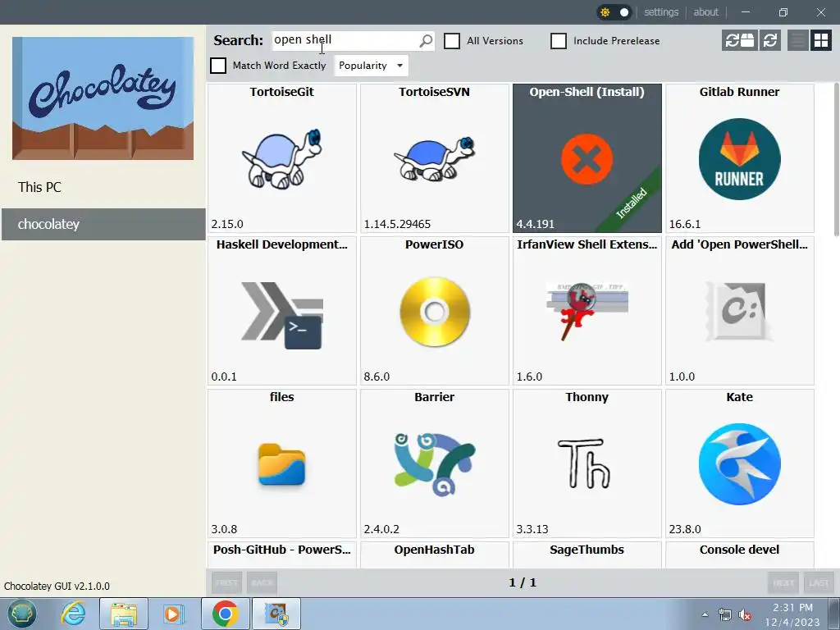
Task: Click the Installed ribbon on Open-Shell
Action: pos(632,203)
